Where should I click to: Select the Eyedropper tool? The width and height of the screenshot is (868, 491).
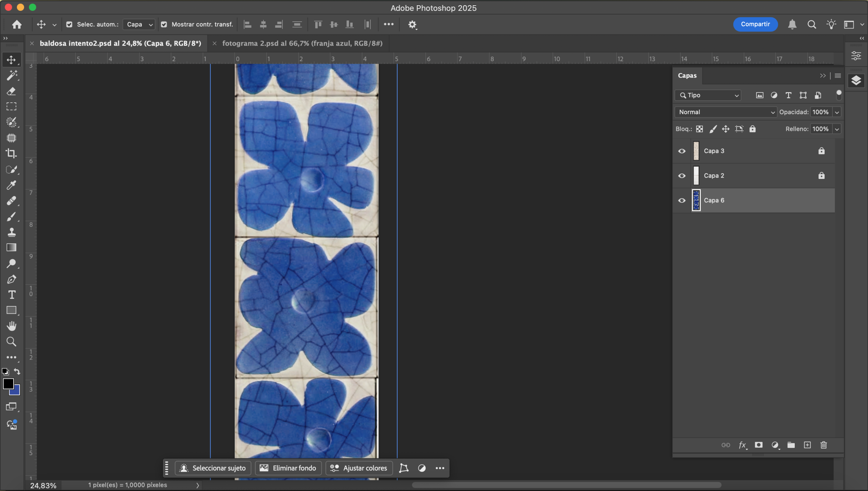click(11, 185)
